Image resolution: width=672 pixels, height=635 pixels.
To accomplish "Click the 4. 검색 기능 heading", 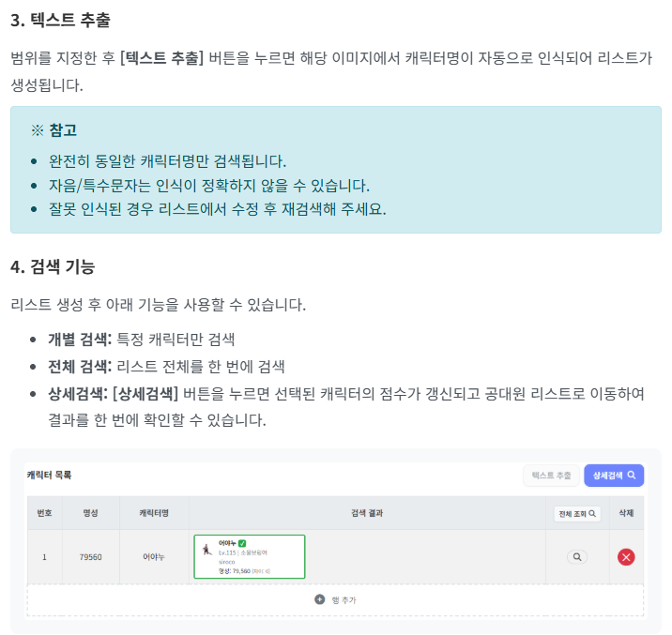I will [53, 266].
